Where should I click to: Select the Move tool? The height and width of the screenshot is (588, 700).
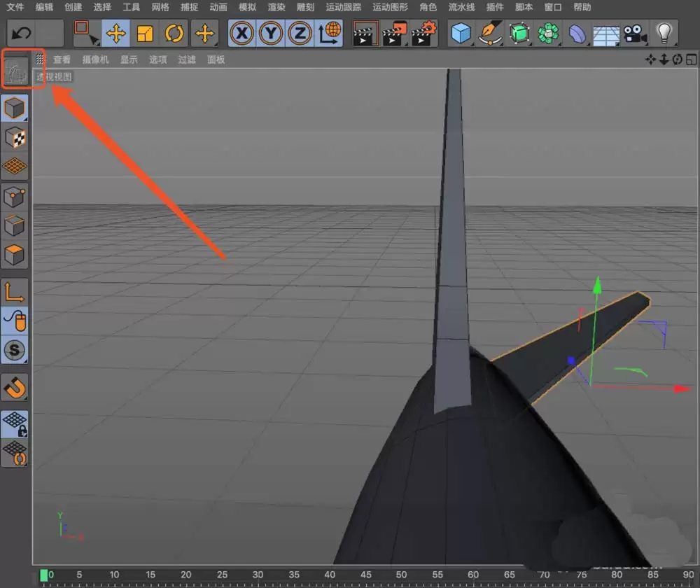[x=116, y=33]
